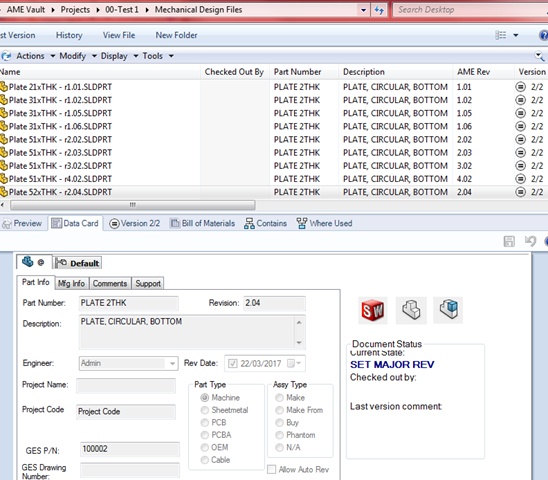Viewport: 548px width, 480px height.
Task: Click New Folder in the toolbar
Action: click(x=176, y=35)
